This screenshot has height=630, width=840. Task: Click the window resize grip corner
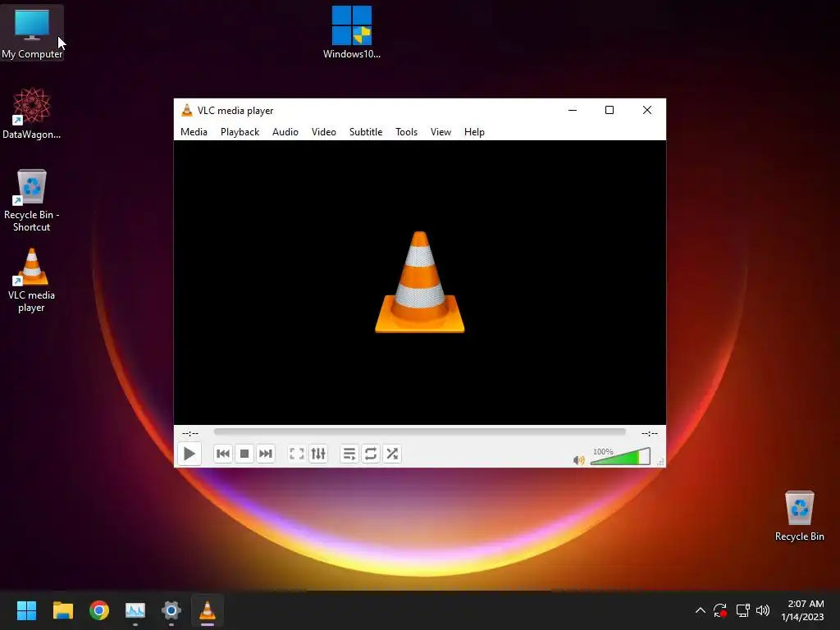pos(660,462)
